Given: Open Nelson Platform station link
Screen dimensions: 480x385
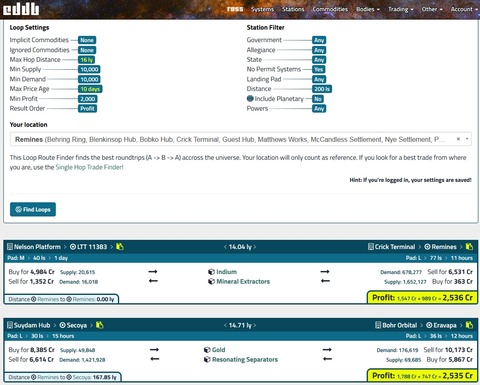Looking at the screenshot, I should tap(37, 247).
